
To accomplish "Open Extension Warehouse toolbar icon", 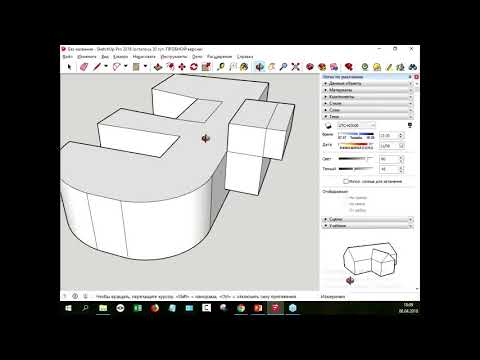I will [322, 67].
